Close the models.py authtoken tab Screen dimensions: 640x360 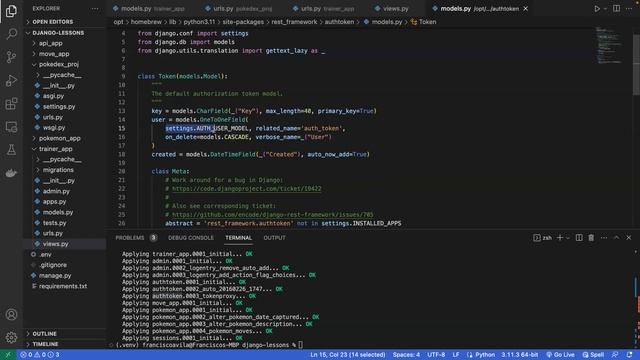[x=526, y=9]
